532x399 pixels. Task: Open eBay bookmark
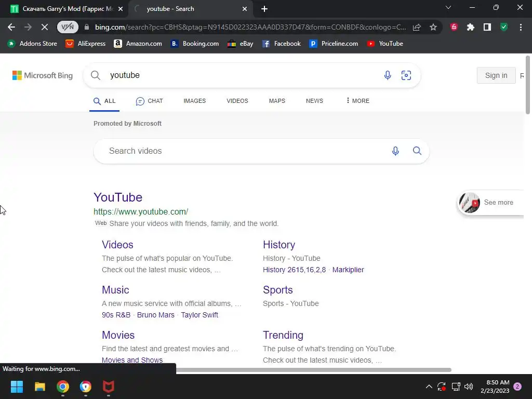(x=240, y=44)
